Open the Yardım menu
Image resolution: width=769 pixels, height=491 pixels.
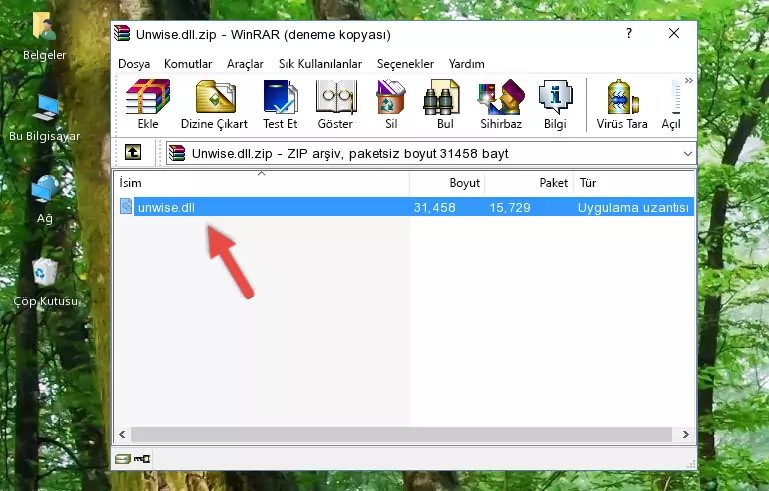[466, 64]
